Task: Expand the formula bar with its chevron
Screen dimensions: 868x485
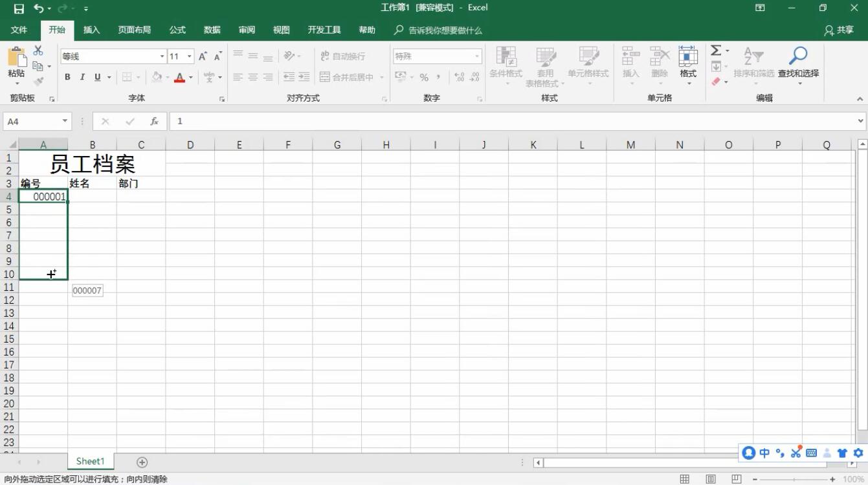Action: pyautogui.click(x=860, y=121)
